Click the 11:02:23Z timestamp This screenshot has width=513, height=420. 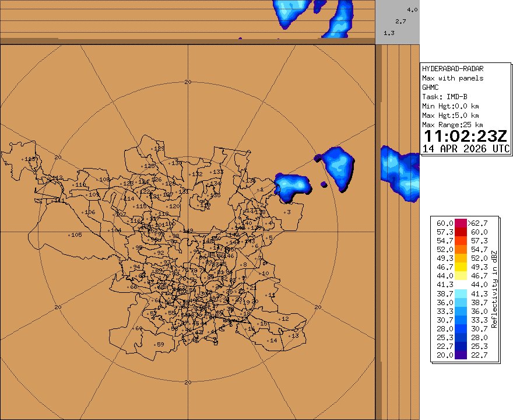click(x=465, y=136)
